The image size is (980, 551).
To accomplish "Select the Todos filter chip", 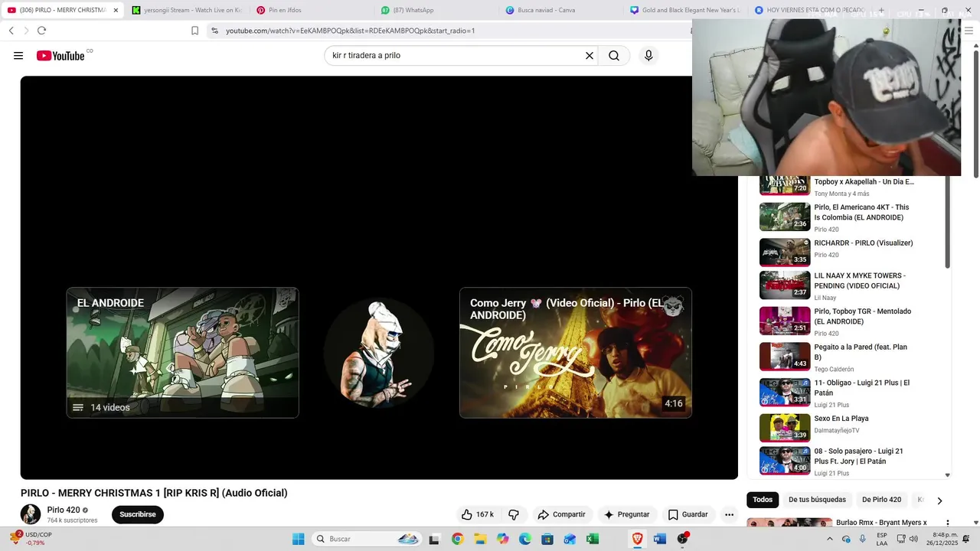I will point(763,500).
